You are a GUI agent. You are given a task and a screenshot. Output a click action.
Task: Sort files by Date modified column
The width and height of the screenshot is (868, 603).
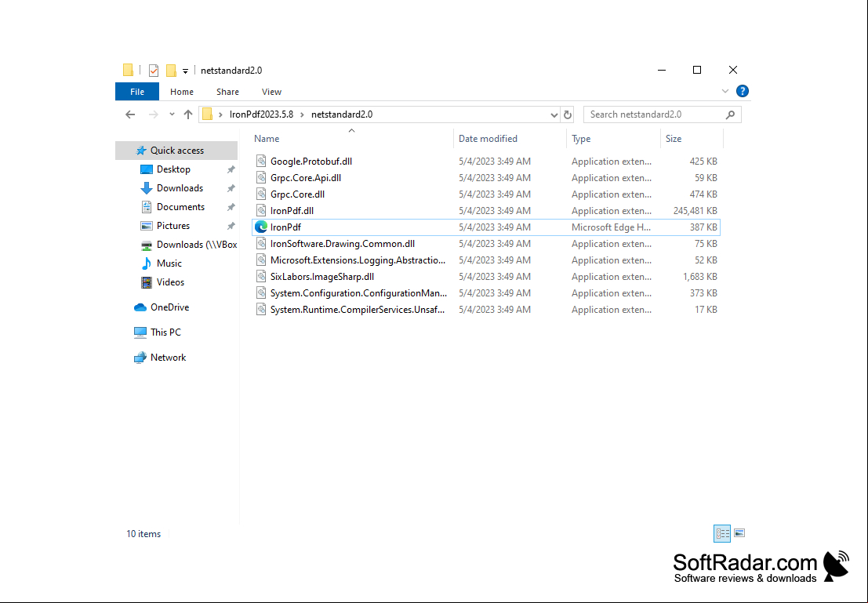coord(488,139)
